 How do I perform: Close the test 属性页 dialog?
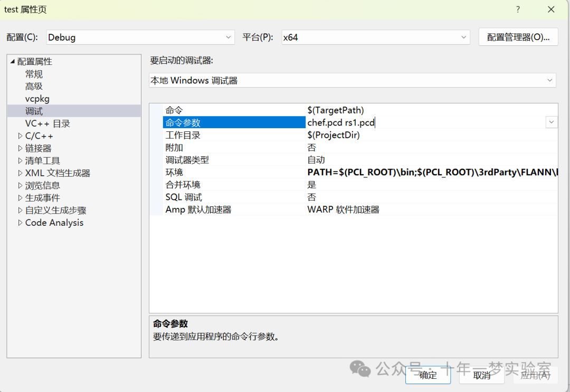pyautogui.click(x=551, y=9)
